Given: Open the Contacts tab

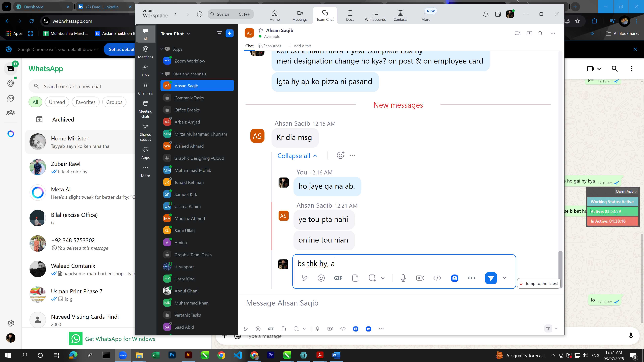Looking at the screenshot, I should tap(400, 15).
